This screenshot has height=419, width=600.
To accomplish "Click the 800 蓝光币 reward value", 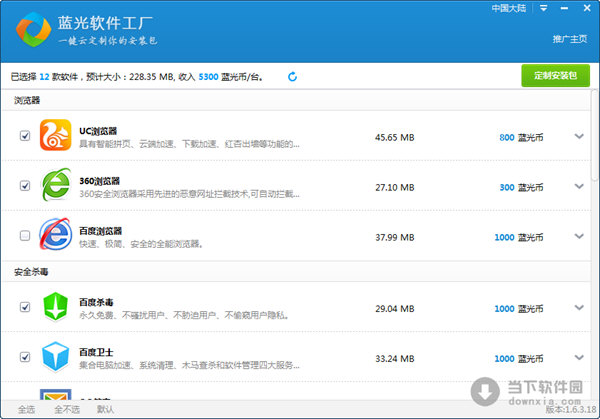I will pos(521,137).
